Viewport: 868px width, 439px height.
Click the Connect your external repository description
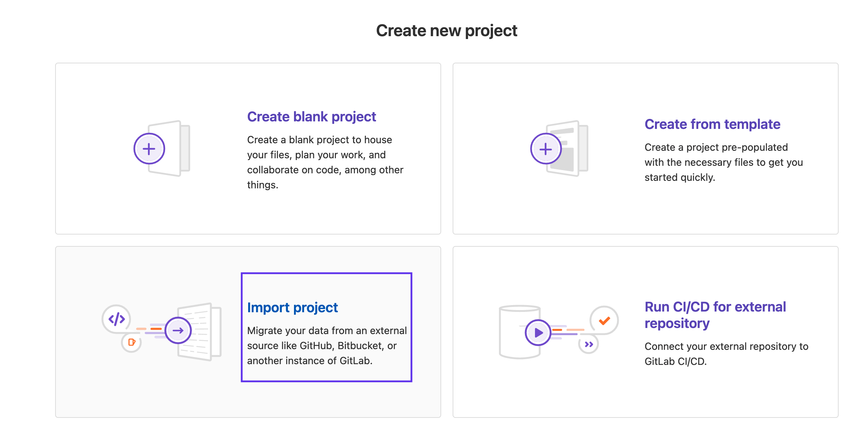[726, 354]
